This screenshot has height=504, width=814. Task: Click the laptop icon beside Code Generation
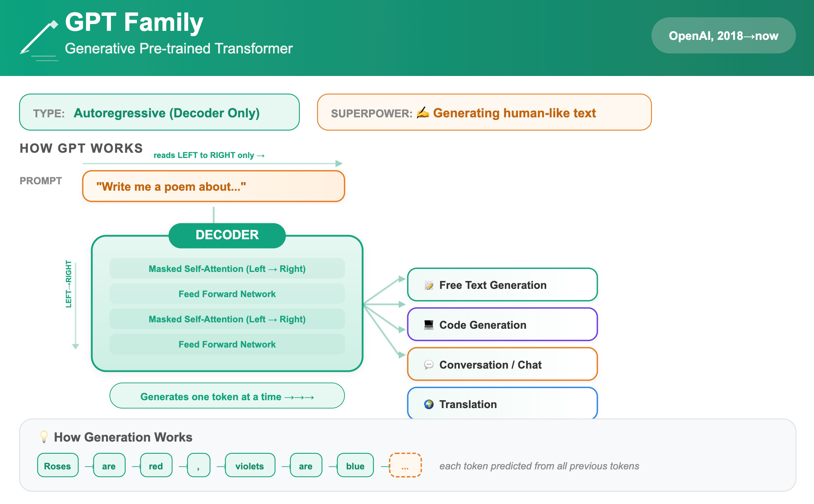(x=429, y=325)
